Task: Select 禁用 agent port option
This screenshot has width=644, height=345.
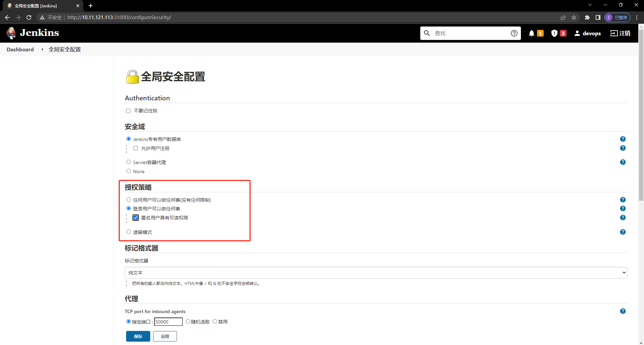Action: pos(215,322)
